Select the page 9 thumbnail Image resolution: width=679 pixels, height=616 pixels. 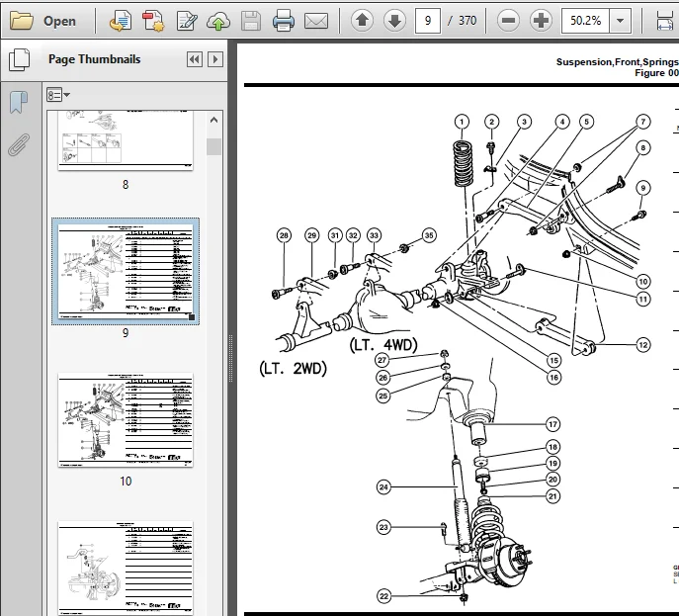[126, 271]
